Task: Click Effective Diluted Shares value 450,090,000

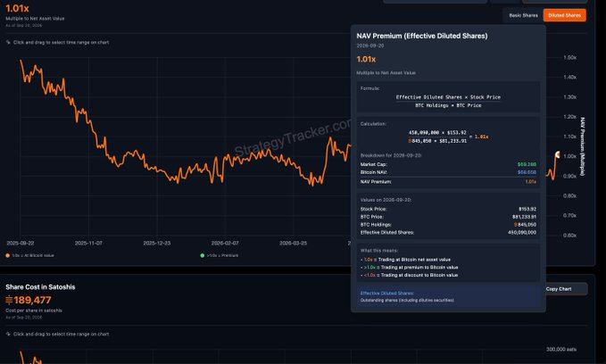Action: (522, 232)
